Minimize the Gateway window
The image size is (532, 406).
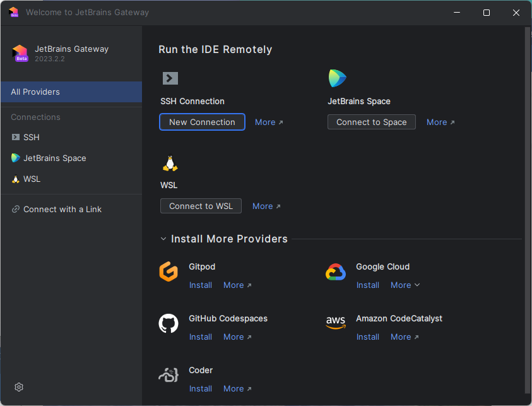tap(457, 13)
